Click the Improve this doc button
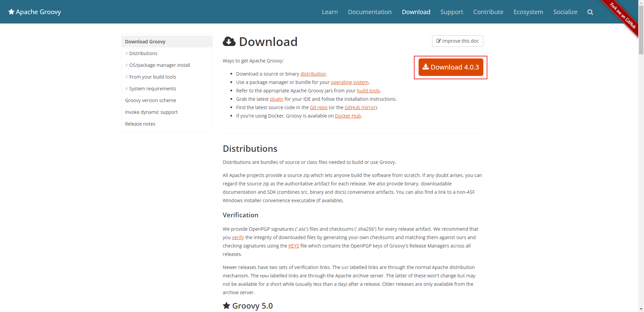The height and width of the screenshot is (312, 644). coord(458,41)
